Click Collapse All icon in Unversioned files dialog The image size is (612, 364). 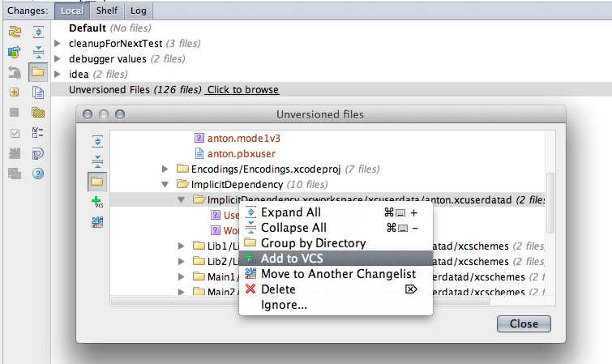tap(97, 161)
